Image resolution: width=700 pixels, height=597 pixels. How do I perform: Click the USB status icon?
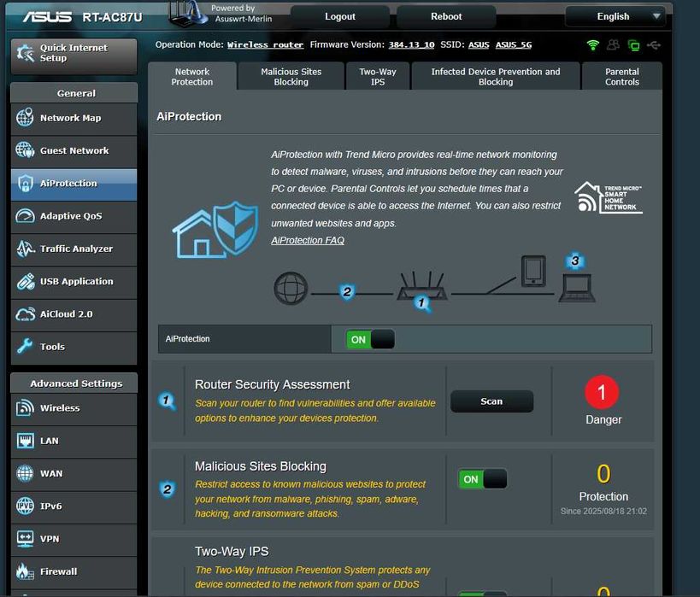click(x=654, y=45)
